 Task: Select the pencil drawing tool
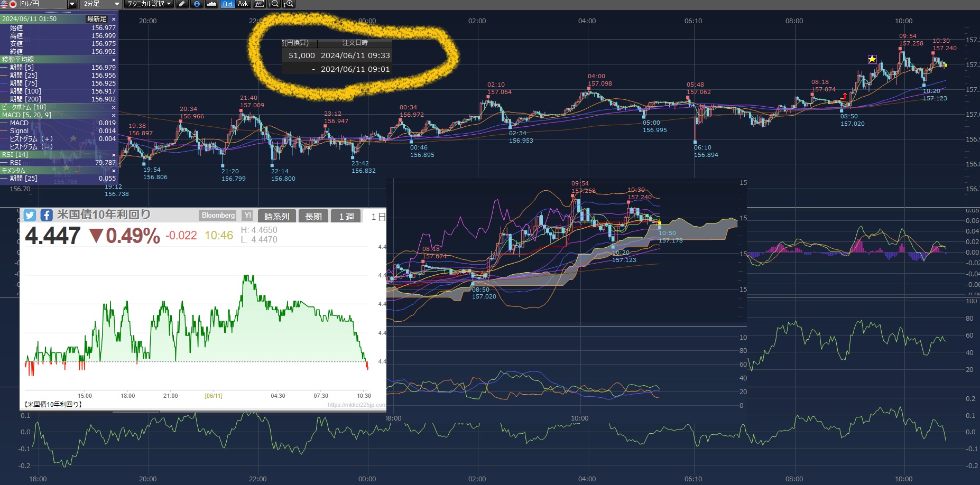[182, 4]
